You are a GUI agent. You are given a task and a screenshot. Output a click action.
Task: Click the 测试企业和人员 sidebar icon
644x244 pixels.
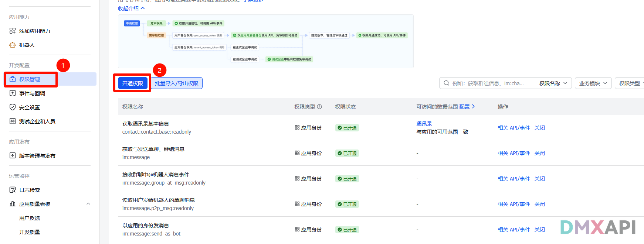coord(13,121)
